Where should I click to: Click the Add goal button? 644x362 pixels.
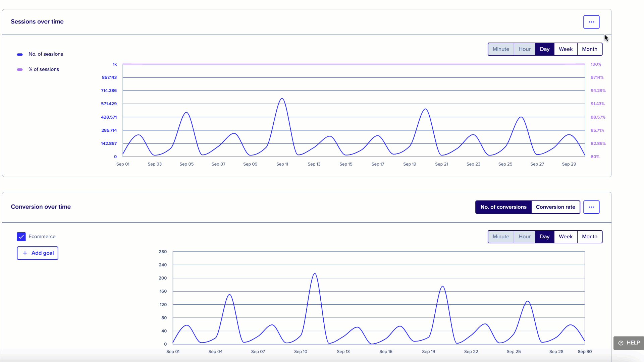coord(38,253)
